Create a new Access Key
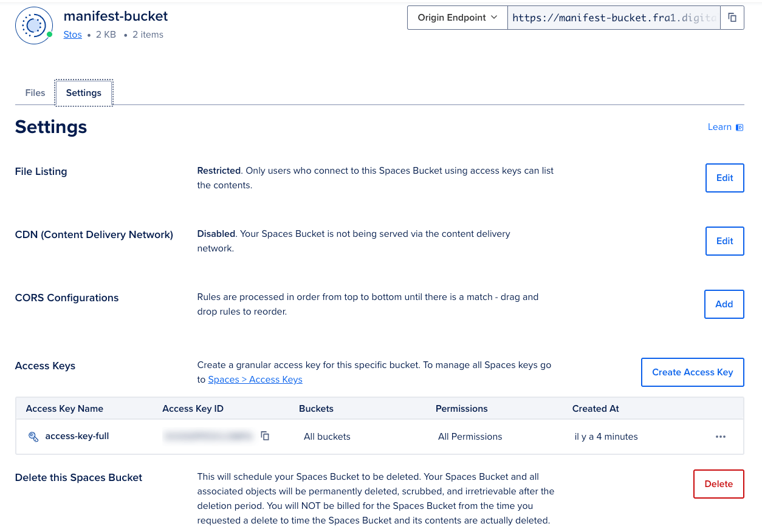762x532 pixels. pos(692,372)
